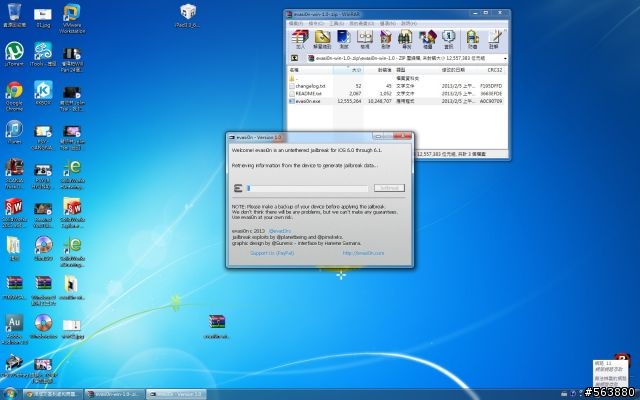Open the Commands (指令) menu in WinRAR
Screen dimensions: 640x400
click(x=316, y=24)
